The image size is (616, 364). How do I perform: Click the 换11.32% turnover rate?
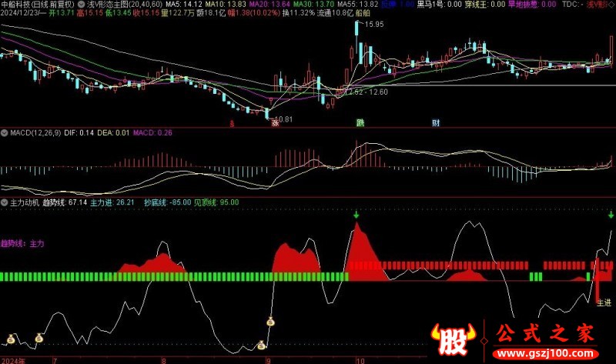pyautogui.click(x=299, y=13)
